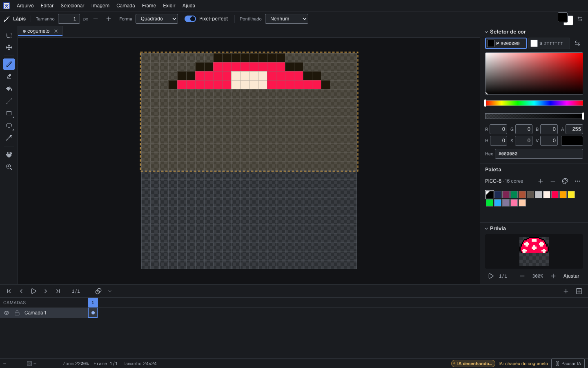Screen dimensions: 588x368
Task: Select the Line tool
Action: (x=9, y=101)
